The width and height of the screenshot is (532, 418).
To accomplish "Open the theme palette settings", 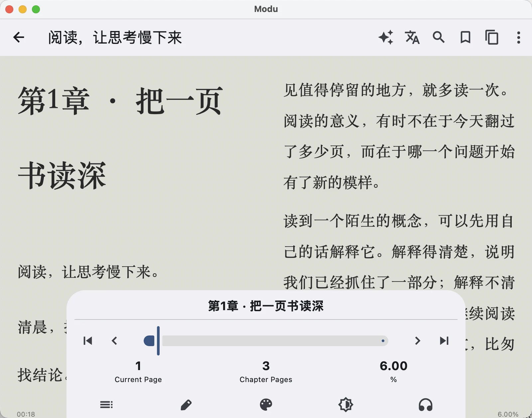I will pos(266,405).
